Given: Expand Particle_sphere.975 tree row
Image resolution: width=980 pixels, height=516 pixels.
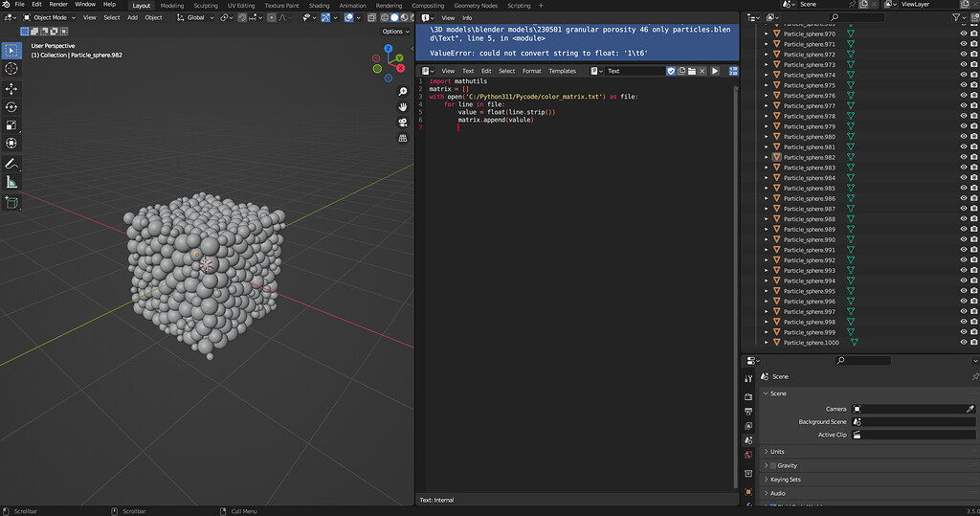Looking at the screenshot, I should [x=767, y=85].
